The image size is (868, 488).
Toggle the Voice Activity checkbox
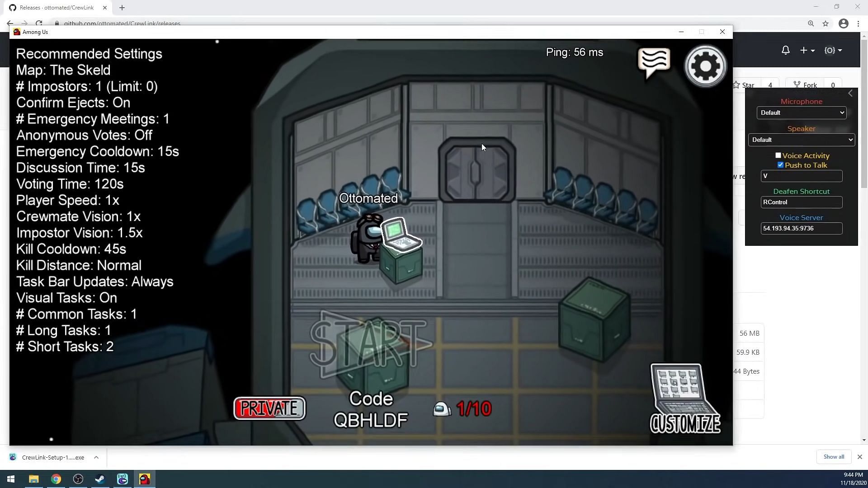[x=778, y=155]
